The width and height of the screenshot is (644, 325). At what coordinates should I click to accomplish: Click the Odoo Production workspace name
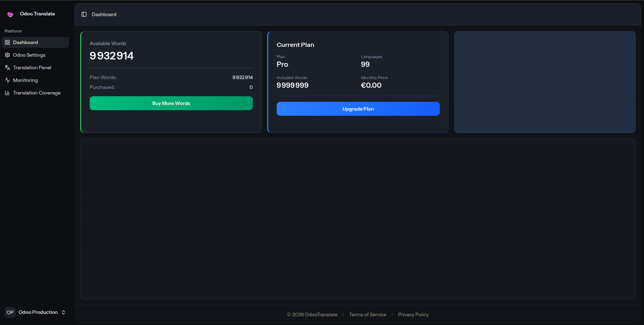click(x=38, y=312)
